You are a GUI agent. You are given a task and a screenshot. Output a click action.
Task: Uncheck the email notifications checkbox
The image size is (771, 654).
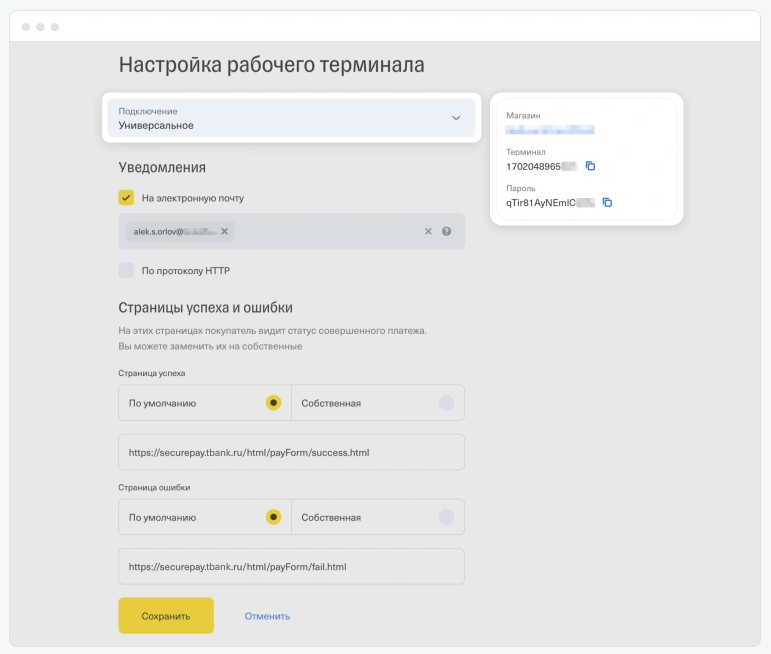pyautogui.click(x=126, y=198)
